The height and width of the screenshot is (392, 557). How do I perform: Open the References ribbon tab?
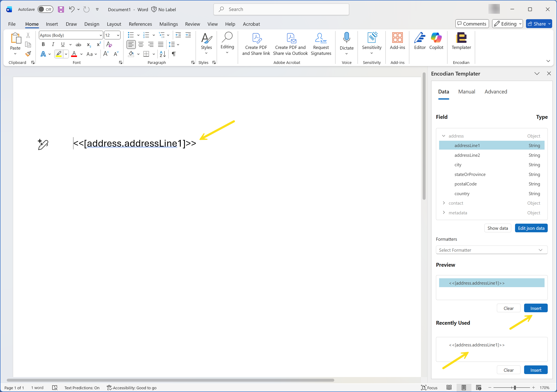(x=140, y=24)
